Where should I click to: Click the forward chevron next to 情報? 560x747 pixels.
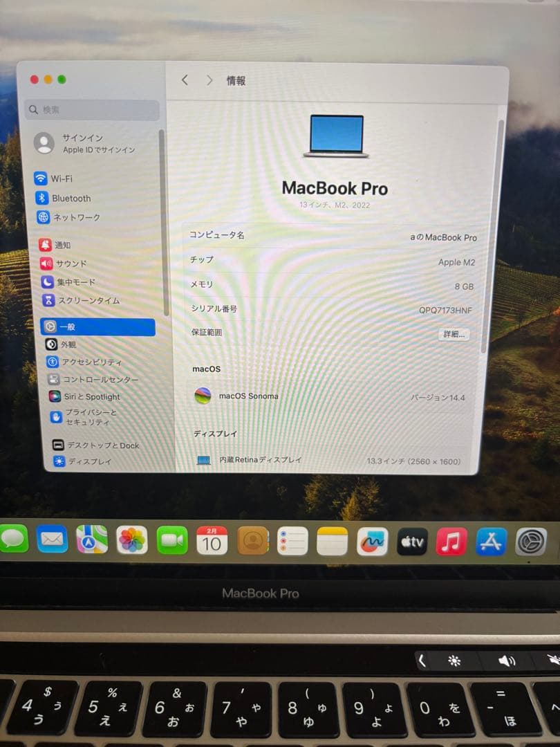pyautogui.click(x=209, y=80)
